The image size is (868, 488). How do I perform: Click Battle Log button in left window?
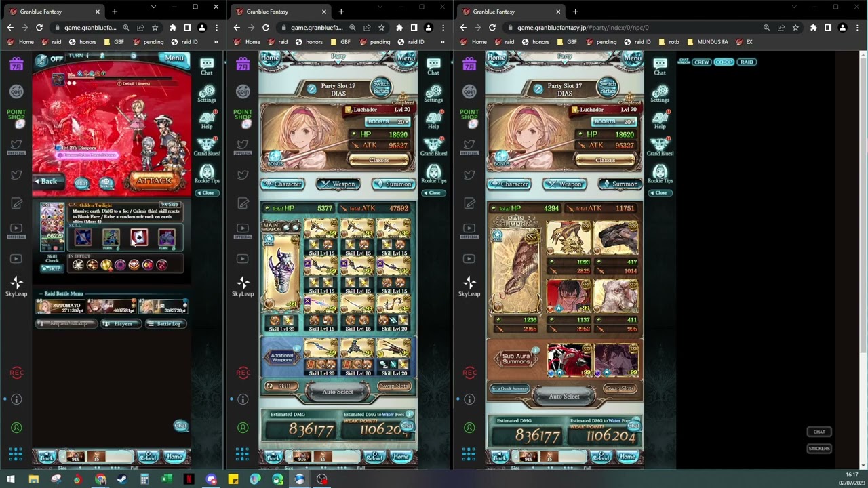(x=165, y=324)
